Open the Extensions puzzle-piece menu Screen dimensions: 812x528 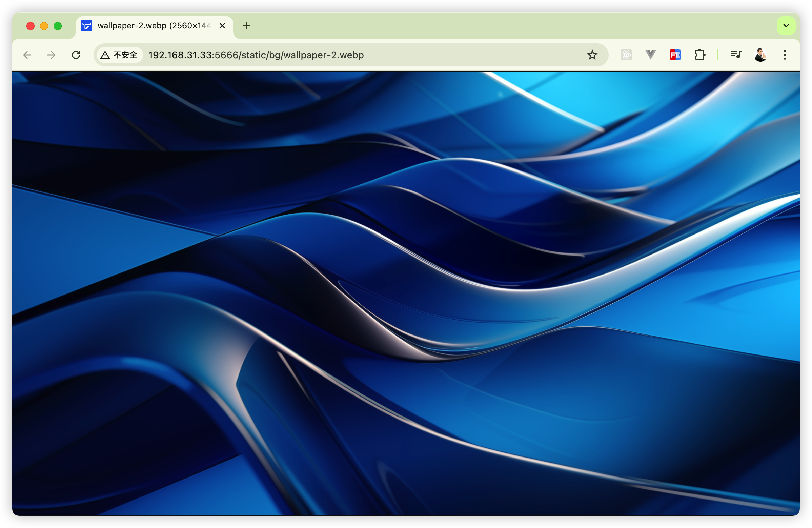699,55
